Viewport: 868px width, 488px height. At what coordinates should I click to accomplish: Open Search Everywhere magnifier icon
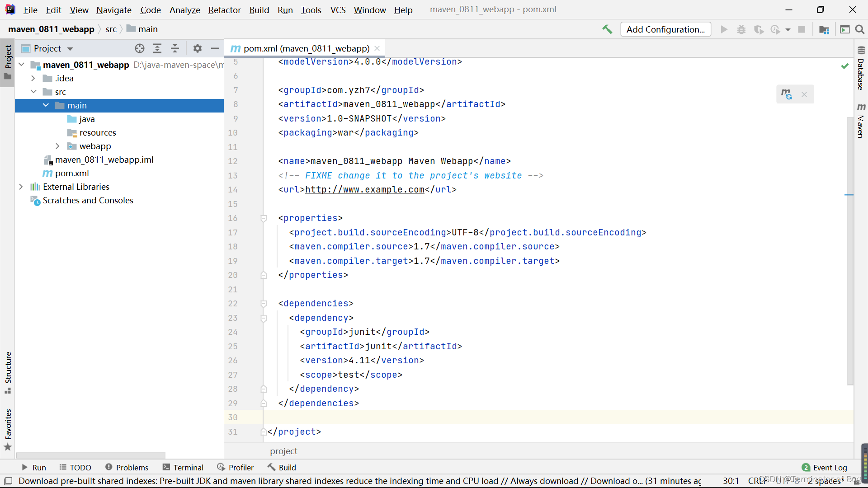860,29
